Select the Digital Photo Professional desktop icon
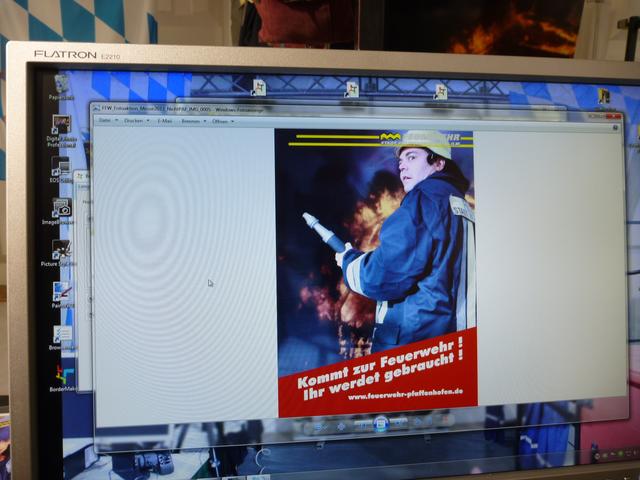The height and width of the screenshot is (480, 640). click(61, 126)
